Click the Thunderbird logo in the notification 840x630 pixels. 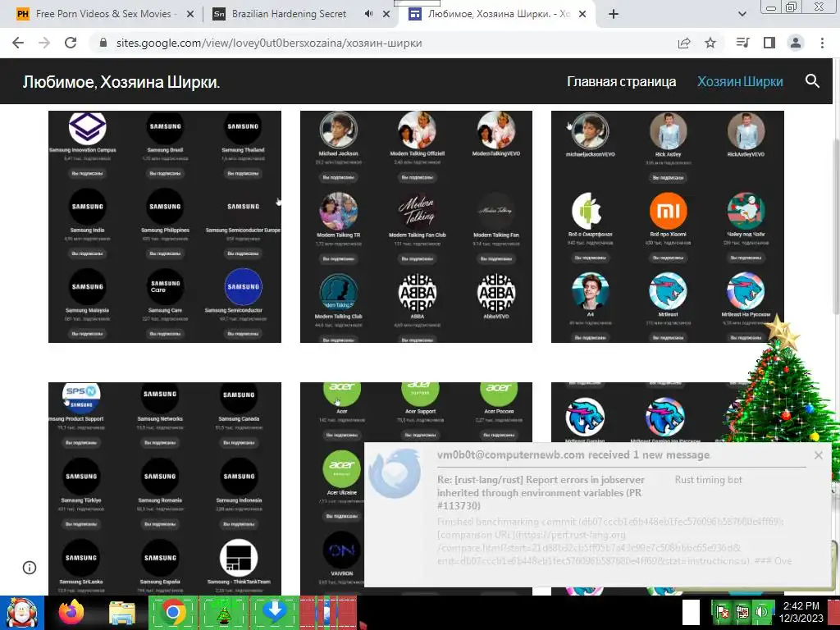pyautogui.click(x=395, y=473)
